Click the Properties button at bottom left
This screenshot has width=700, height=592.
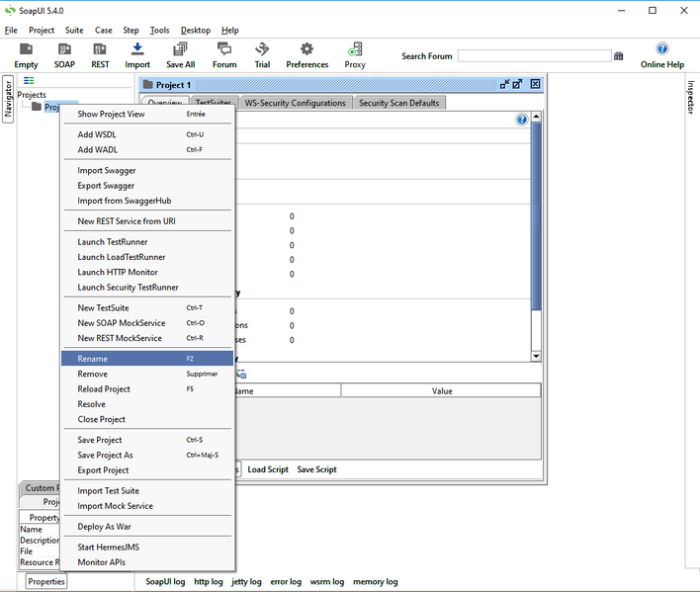46,581
